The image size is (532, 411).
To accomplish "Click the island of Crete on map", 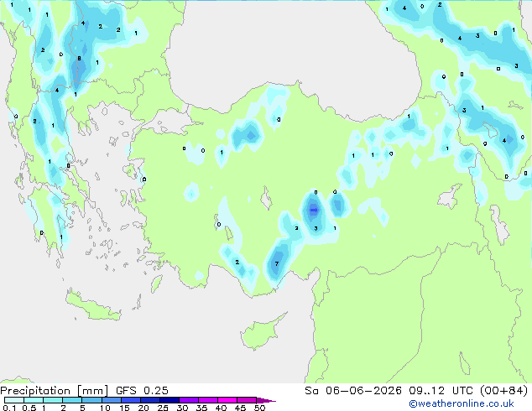I will coord(92,306).
